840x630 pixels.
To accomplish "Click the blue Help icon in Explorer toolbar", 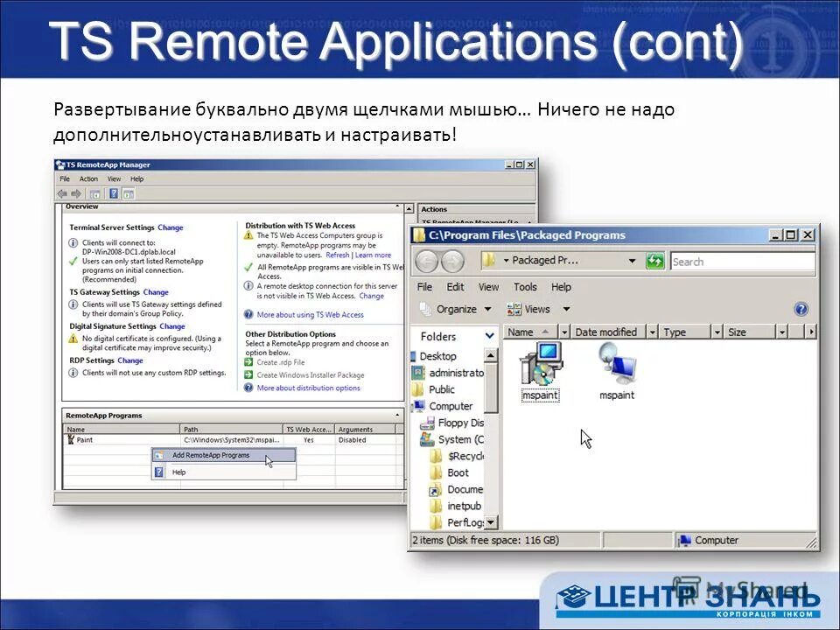I will pyautogui.click(x=800, y=309).
